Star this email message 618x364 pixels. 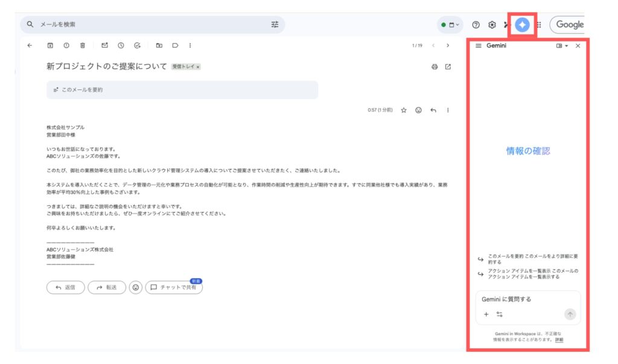pos(404,110)
